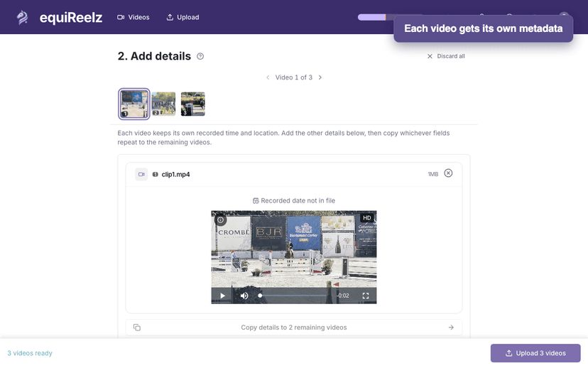Click the camera icon next to clip1.mp4
588x368 pixels.
coord(141,174)
